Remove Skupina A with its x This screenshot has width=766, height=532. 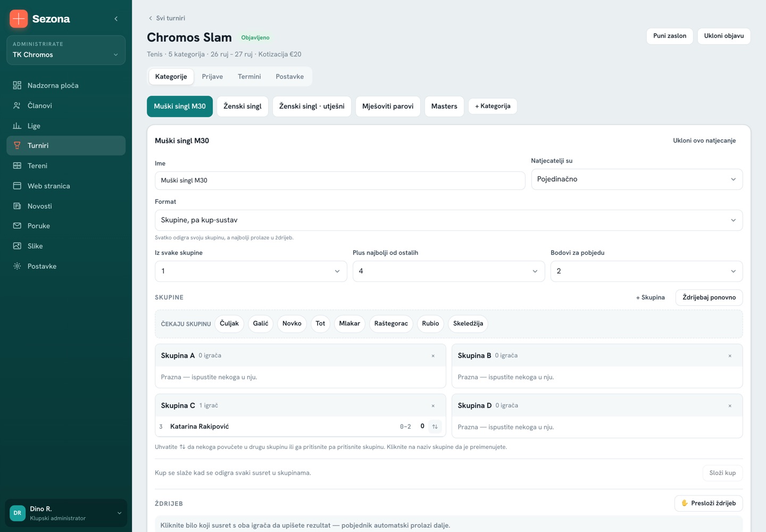click(x=433, y=356)
